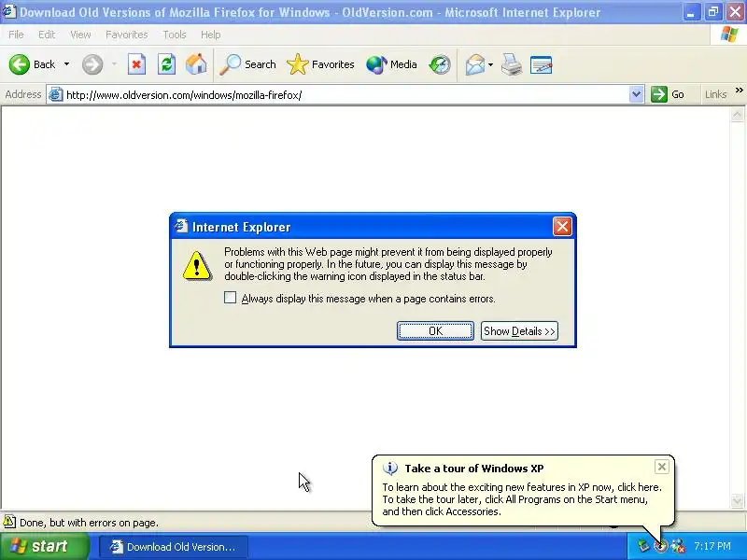The image size is (747, 560).
Task: Open the History clock icon
Action: (x=439, y=64)
